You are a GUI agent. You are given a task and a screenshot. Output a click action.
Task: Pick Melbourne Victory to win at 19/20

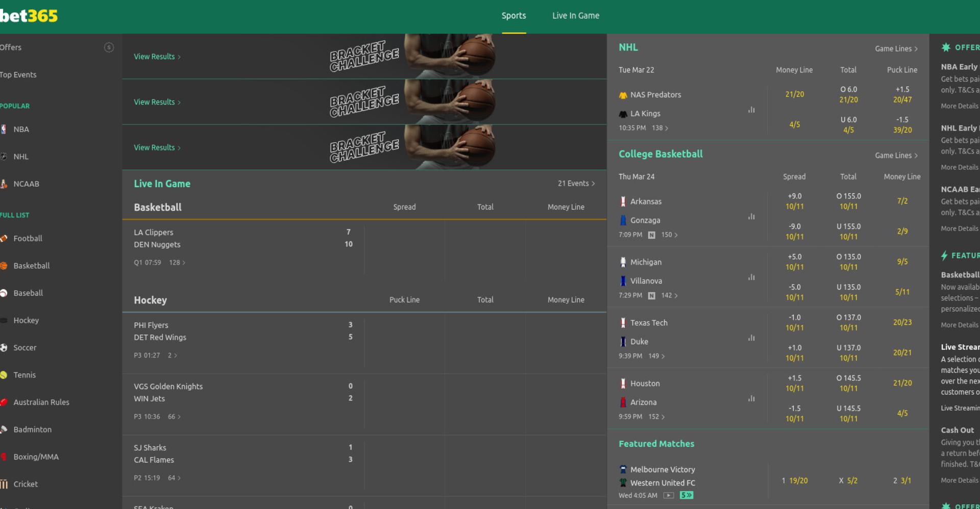click(794, 480)
